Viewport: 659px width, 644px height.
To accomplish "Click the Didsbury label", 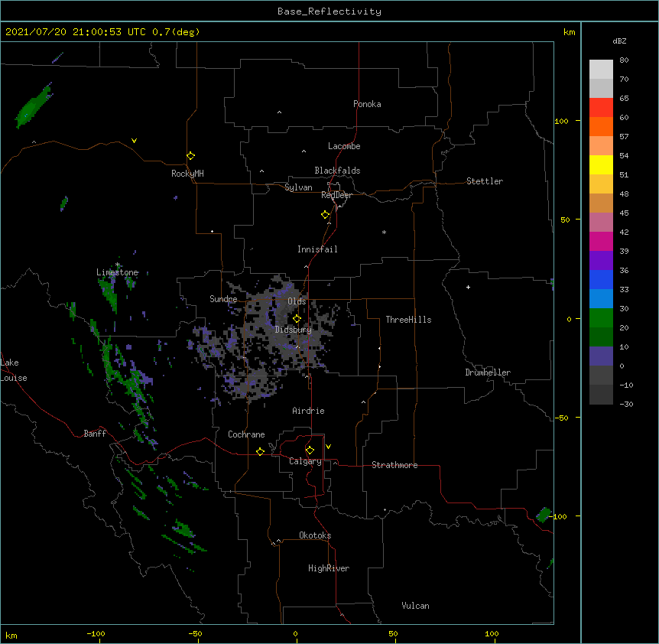I will pos(294,330).
